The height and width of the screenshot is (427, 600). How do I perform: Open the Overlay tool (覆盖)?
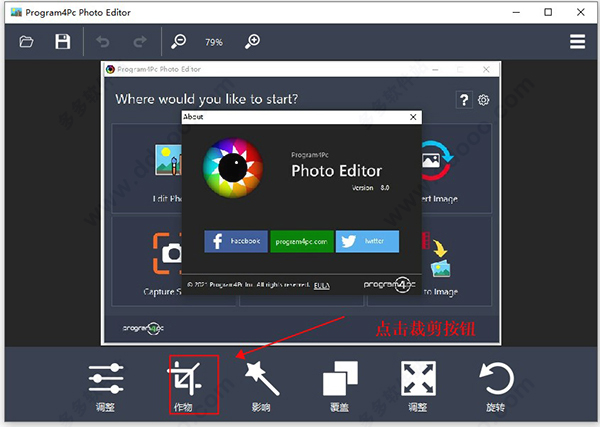[340, 387]
